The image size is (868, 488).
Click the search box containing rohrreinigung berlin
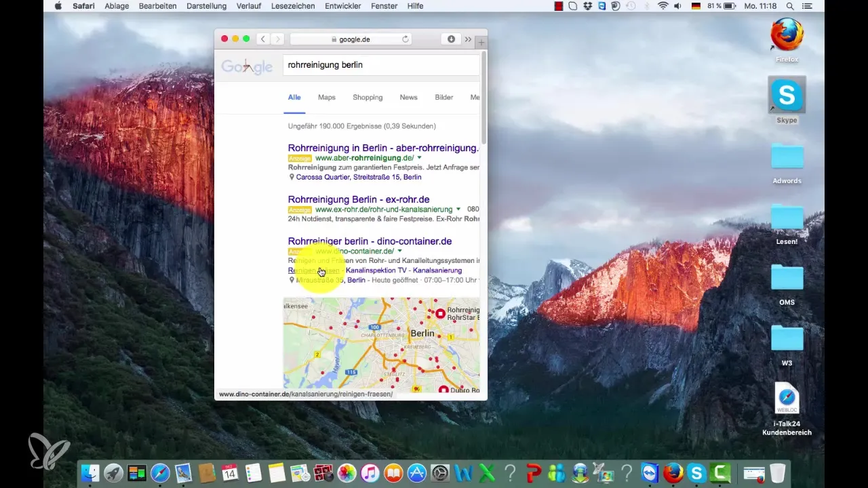tap(381, 65)
